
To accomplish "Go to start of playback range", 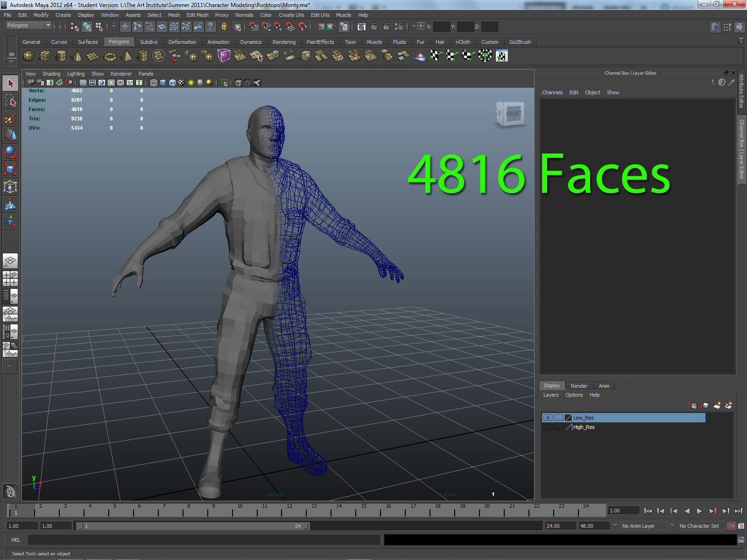I will click(x=648, y=511).
